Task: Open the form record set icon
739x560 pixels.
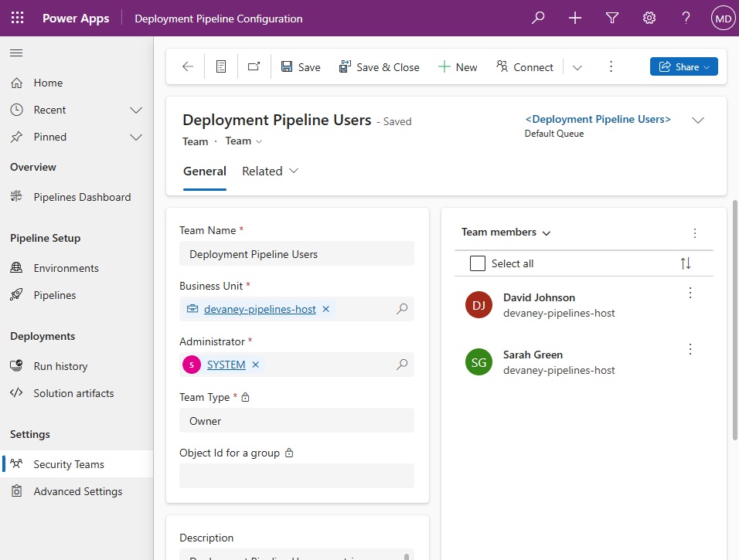Action: coord(220,66)
